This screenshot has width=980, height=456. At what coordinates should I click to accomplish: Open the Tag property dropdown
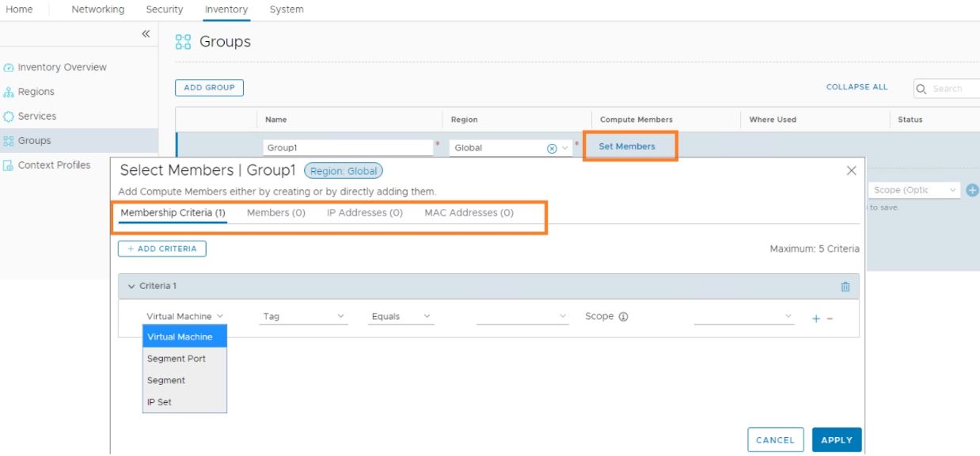304,317
